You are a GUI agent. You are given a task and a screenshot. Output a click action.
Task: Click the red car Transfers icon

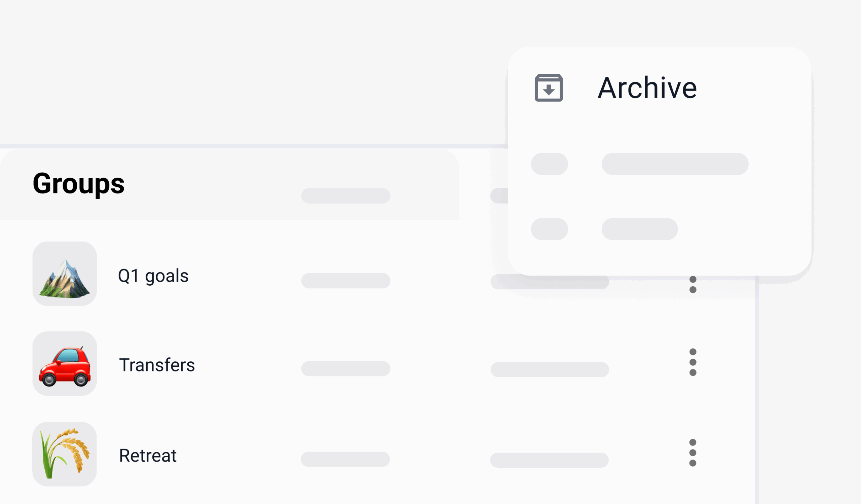click(x=65, y=364)
